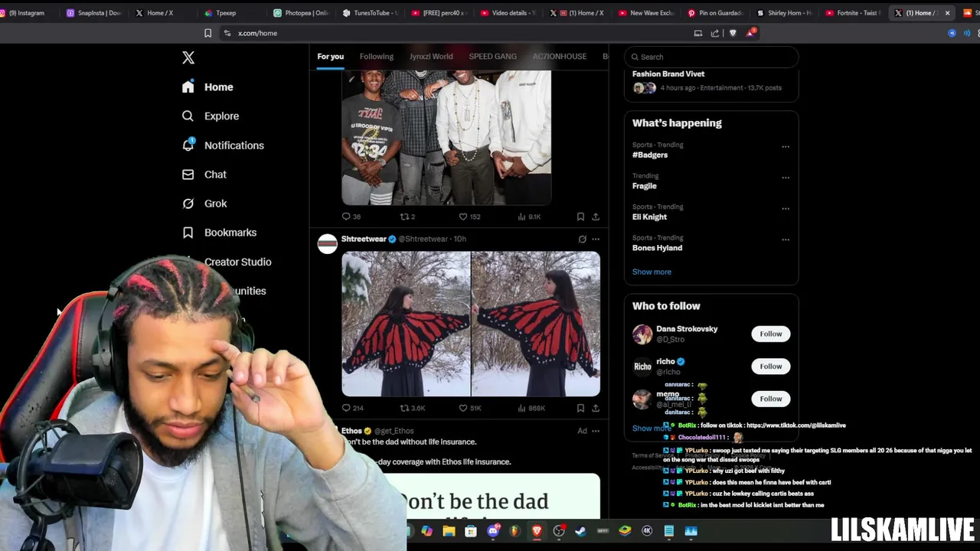Open the left butterfly cardigan image
The image size is (980, 551).
pos(406,324)
